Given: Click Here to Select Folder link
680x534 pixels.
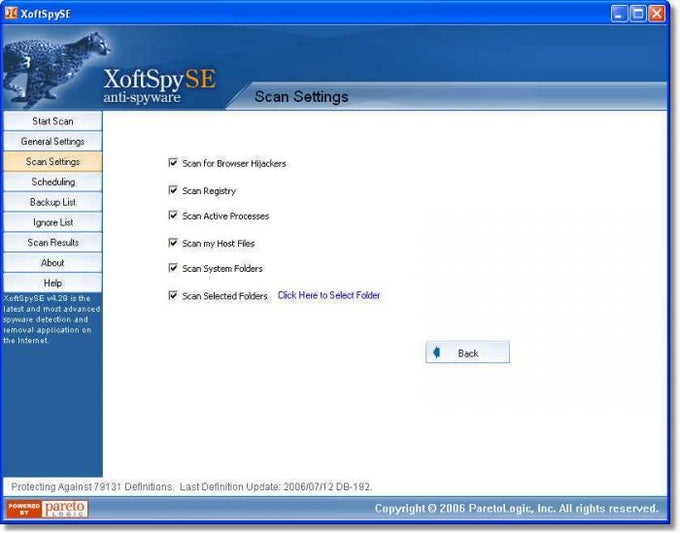Looking at the screenshot, I should [x=329, y=295].
